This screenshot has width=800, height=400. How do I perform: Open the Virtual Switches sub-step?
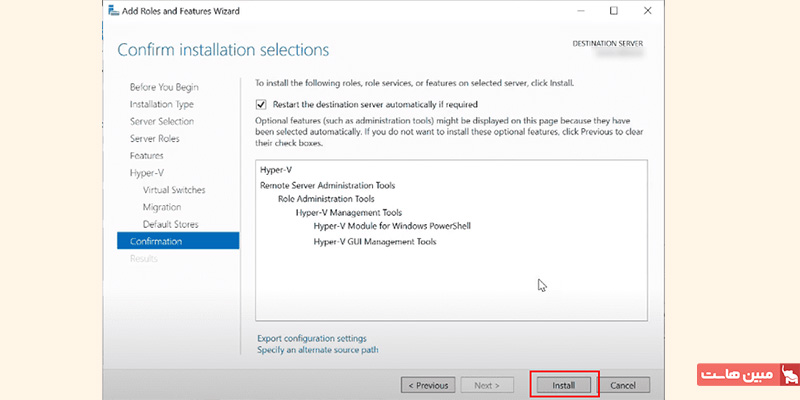click(x=174, y=190)
